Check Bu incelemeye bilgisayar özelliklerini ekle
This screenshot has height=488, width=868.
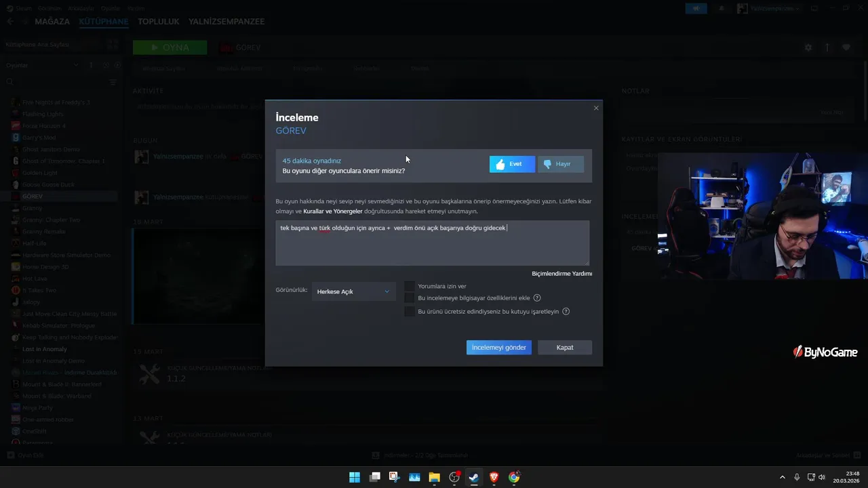pos(410,298)
